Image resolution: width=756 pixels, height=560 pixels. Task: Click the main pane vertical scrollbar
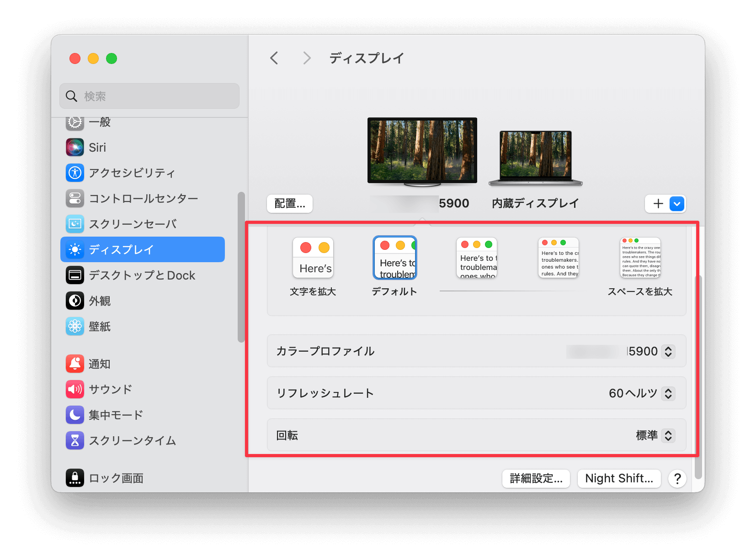(x=698, y=377)
